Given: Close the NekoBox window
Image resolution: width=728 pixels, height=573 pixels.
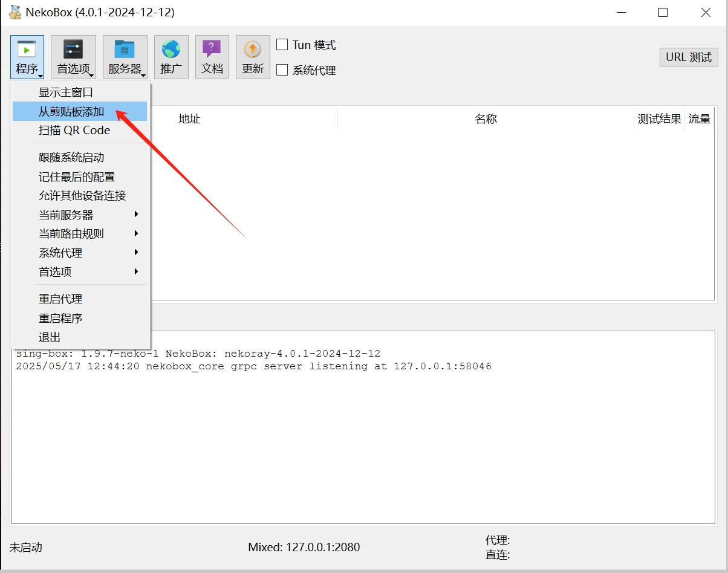Looking at the screenshot, I should pyautogui.click(x=706, y=12).
